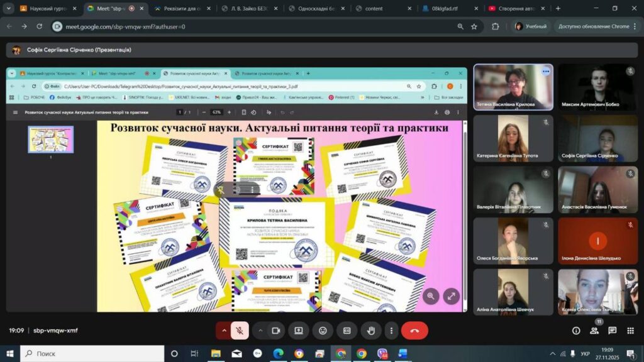Toggle the raise hand button

coord(371,331)
